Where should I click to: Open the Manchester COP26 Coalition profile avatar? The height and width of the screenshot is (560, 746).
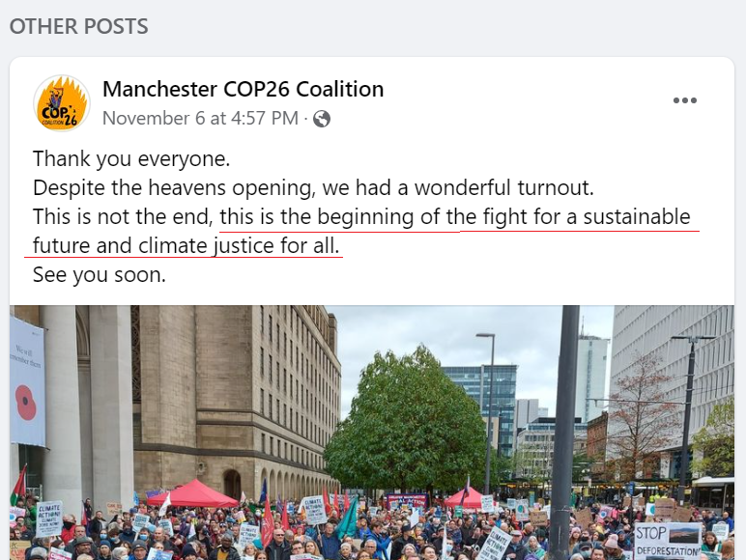[62, 103]
